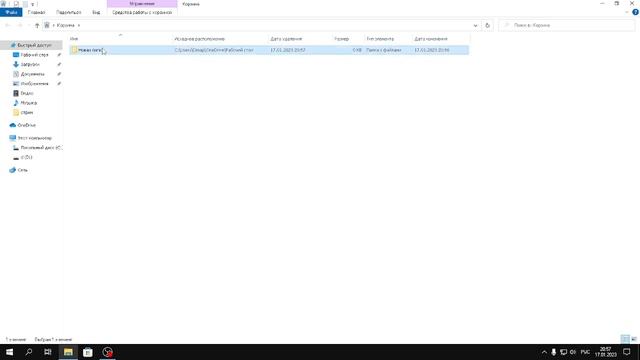Show hidden tray icons chevron
640x360 pixels.
[544, 352]
